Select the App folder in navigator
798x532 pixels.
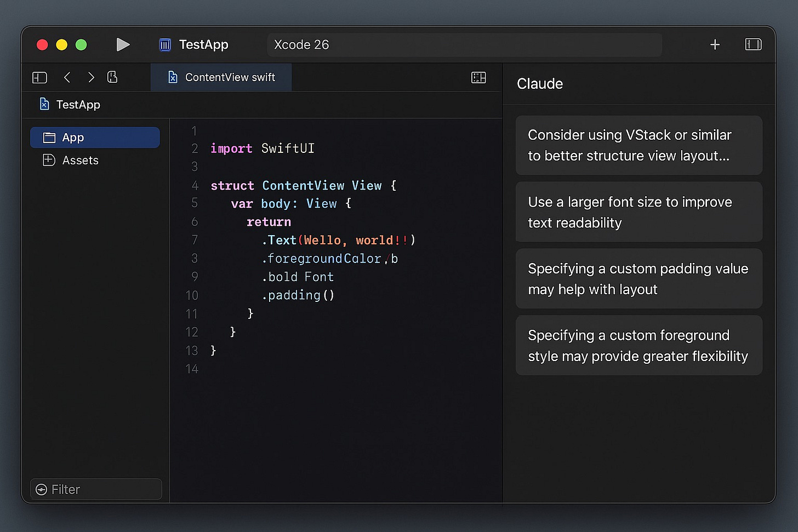tap(95, 138)
